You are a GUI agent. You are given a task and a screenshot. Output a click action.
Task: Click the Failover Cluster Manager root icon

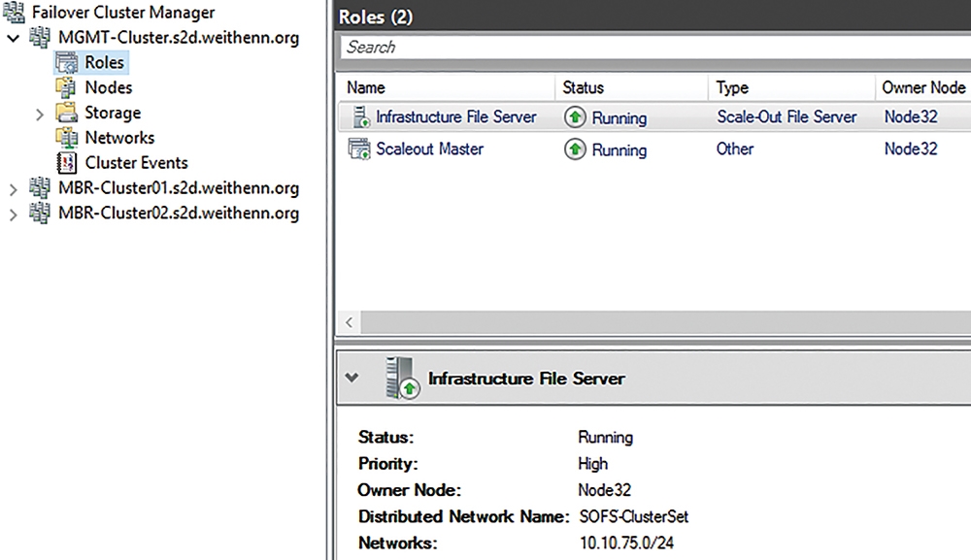(x=14, y=13)
